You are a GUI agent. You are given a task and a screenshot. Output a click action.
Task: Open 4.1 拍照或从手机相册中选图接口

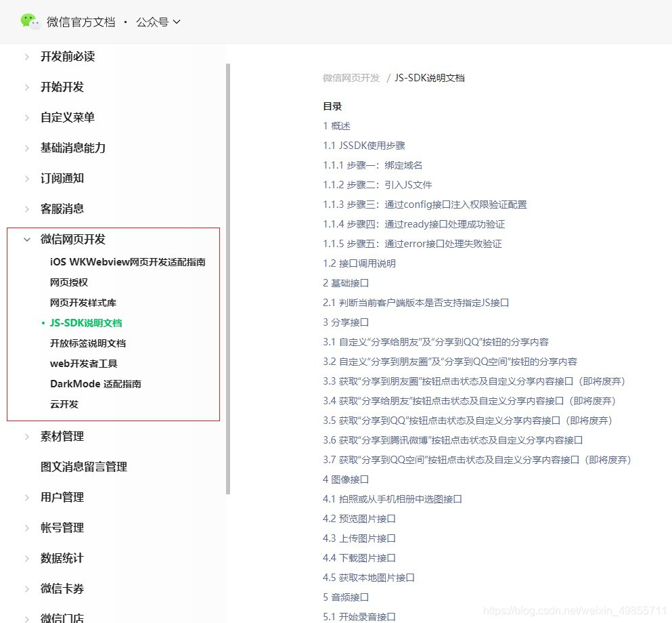392,499
